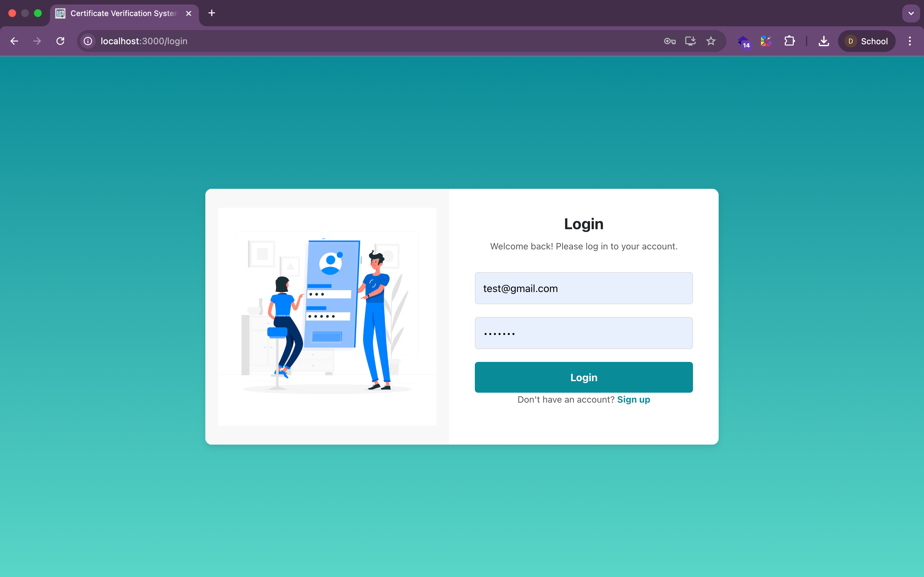Open the Chrome three-dot menu
The height and width of the screenshot is (577, 924).
click(910, 41)
